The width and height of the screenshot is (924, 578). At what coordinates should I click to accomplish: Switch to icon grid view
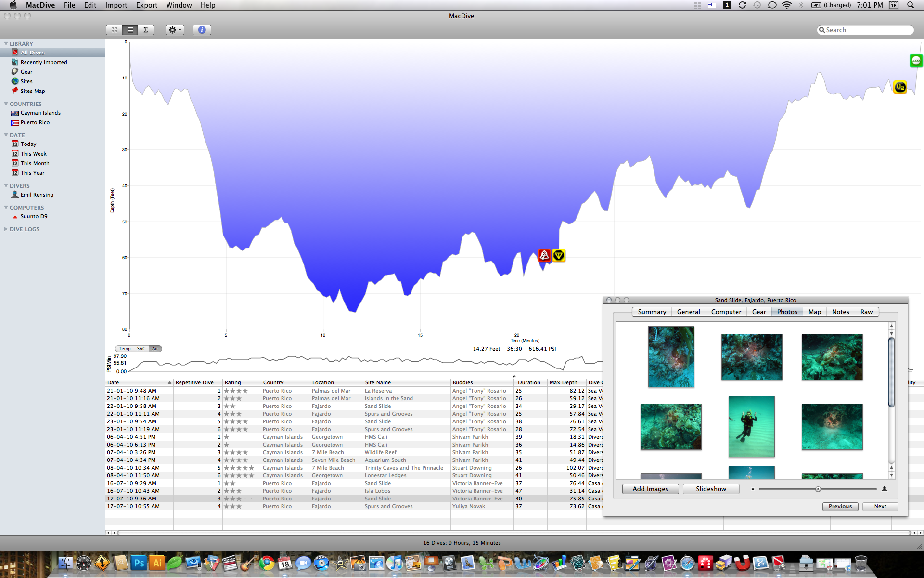coord(114,30)
